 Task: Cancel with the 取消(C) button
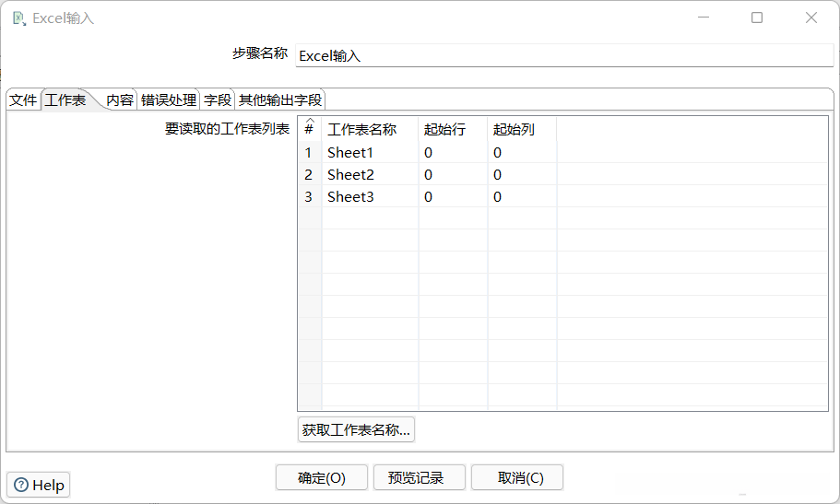pos(517,477)
